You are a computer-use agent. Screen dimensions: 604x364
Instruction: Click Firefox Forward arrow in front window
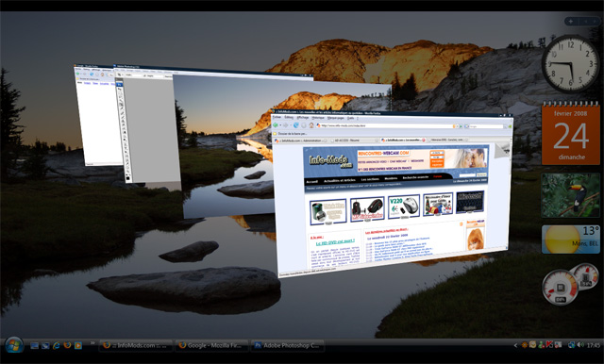(x=285, y=125)
